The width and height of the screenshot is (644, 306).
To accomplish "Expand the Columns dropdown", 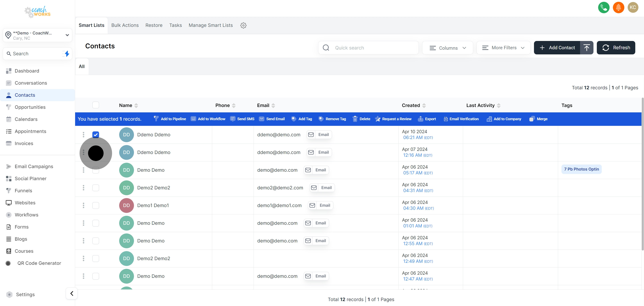I will (x=447, y=48).
